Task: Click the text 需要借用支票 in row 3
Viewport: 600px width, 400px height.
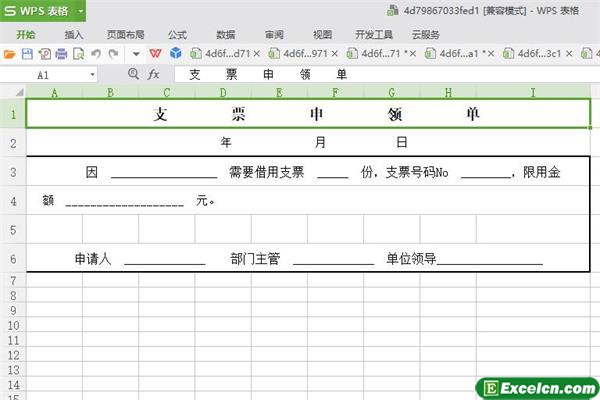Action: tap(266, 172)
